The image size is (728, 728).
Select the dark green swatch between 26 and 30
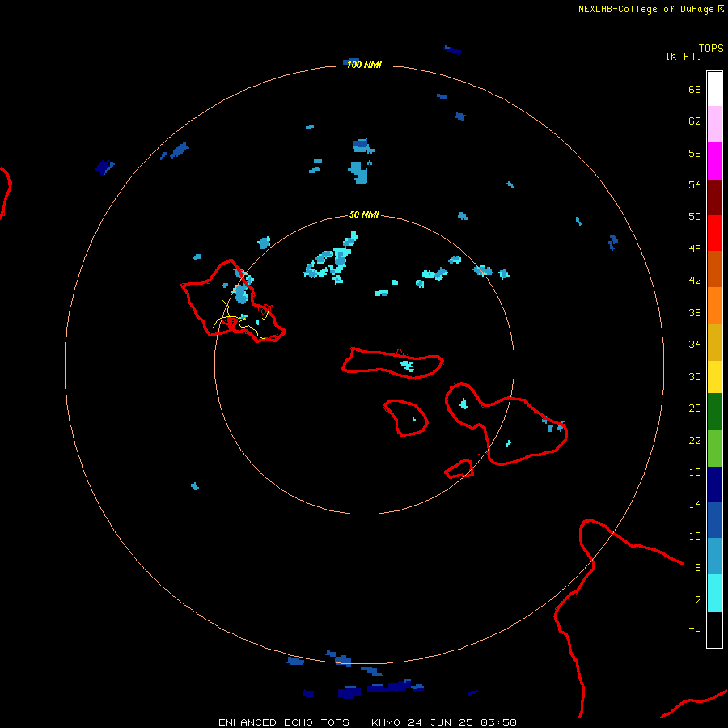pos(714,412)
